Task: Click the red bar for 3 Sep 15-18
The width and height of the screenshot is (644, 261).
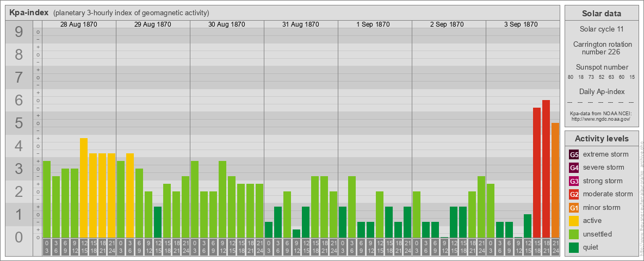Action: tap(537, 172)
